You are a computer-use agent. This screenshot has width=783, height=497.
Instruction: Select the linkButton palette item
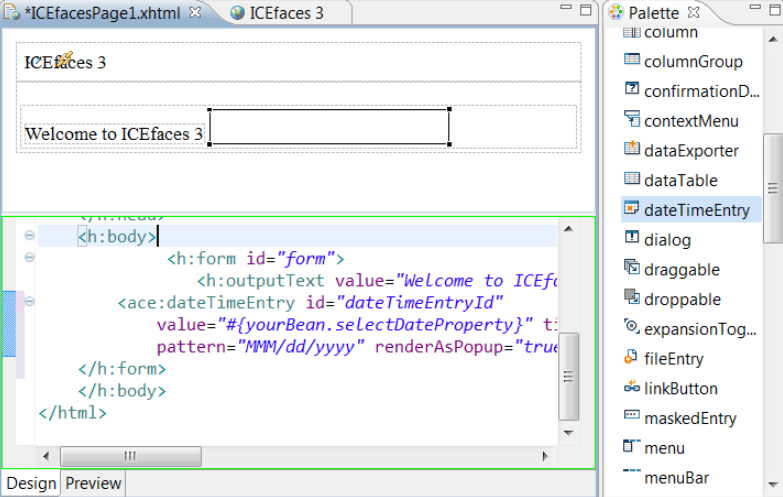tap(679, 388)
